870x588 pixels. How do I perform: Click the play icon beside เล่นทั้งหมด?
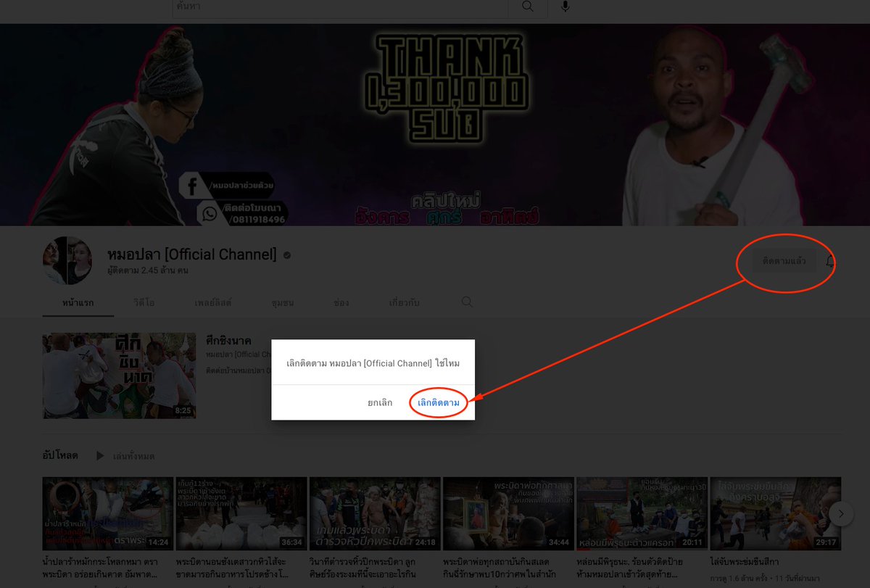(x=100, y=456)
